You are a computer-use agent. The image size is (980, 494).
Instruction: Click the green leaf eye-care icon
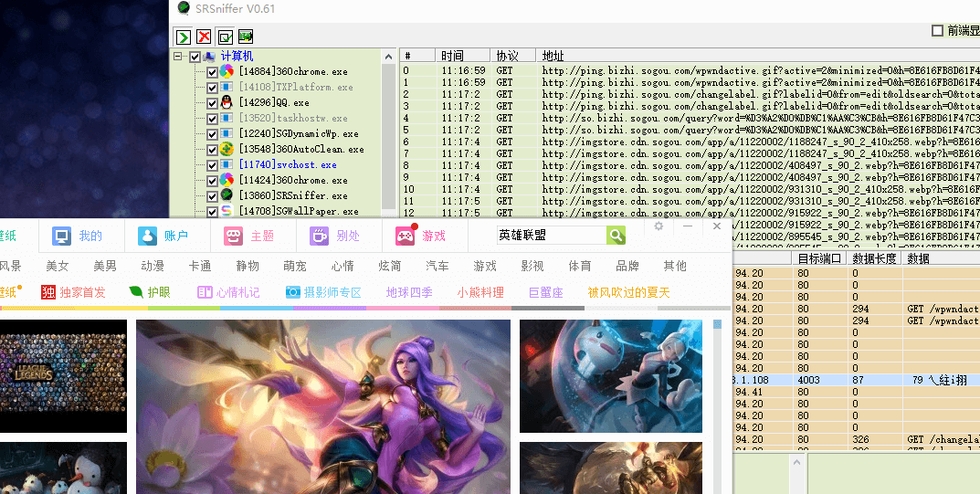click(x=135, y=291)
